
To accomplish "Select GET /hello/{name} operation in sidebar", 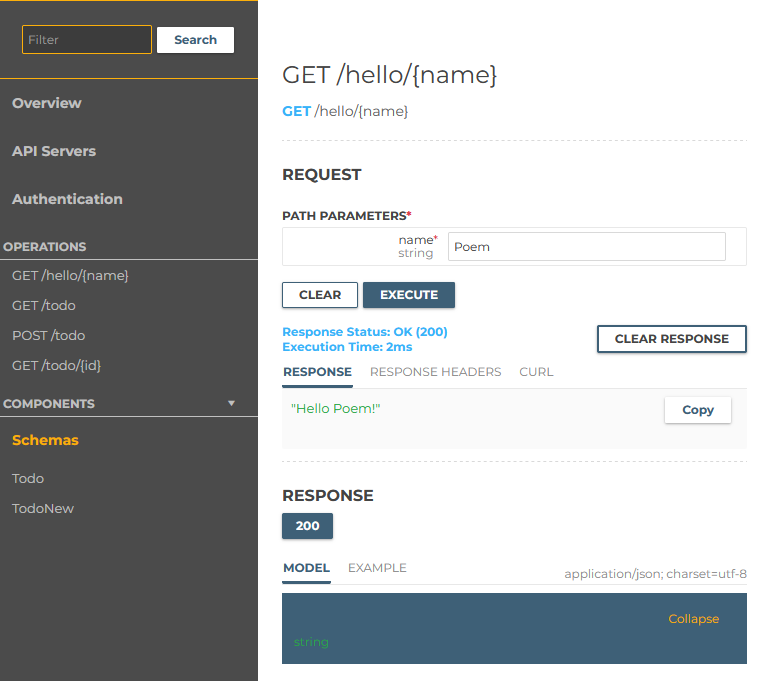I will point(70,275).
